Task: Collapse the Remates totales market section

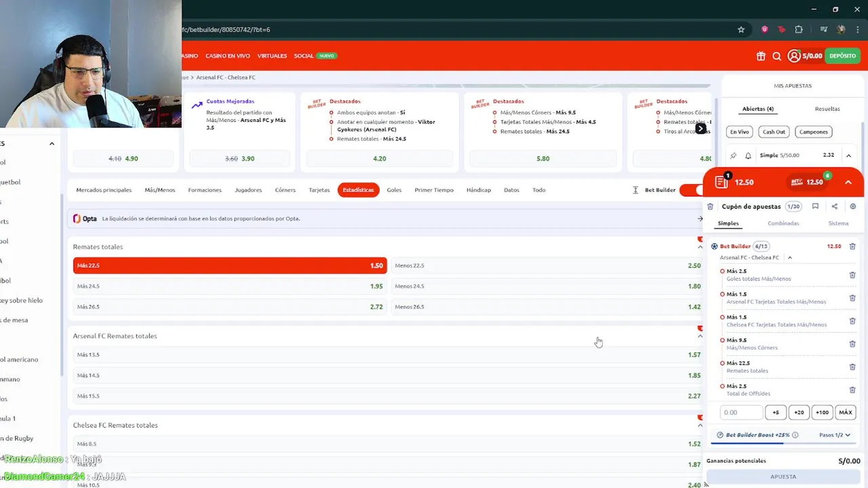Action: (700, 247)
